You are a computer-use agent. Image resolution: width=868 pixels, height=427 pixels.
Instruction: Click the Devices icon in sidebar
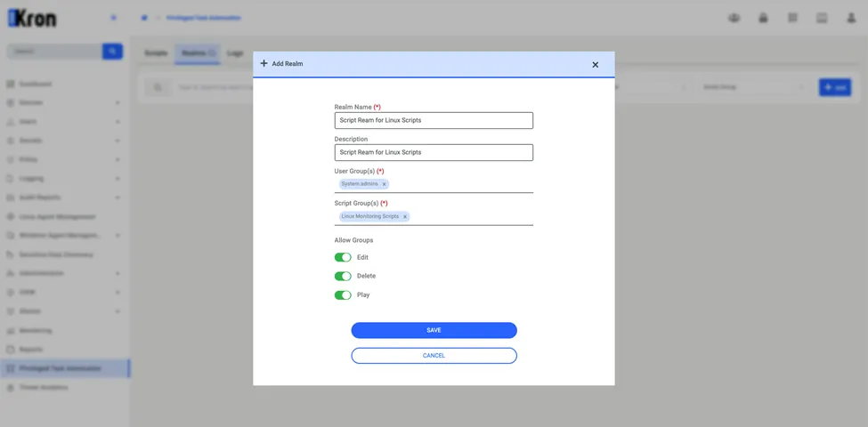pyautogui.click(x=10, y=103)
